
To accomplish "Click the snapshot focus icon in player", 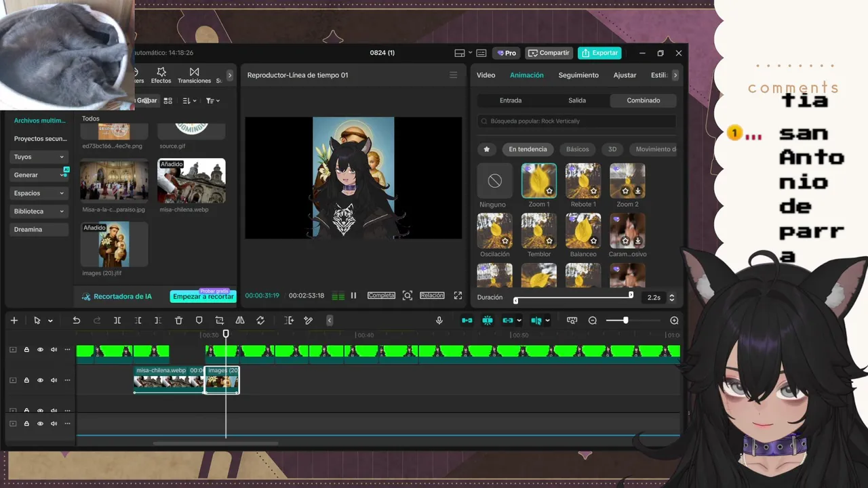I will 408,296.
